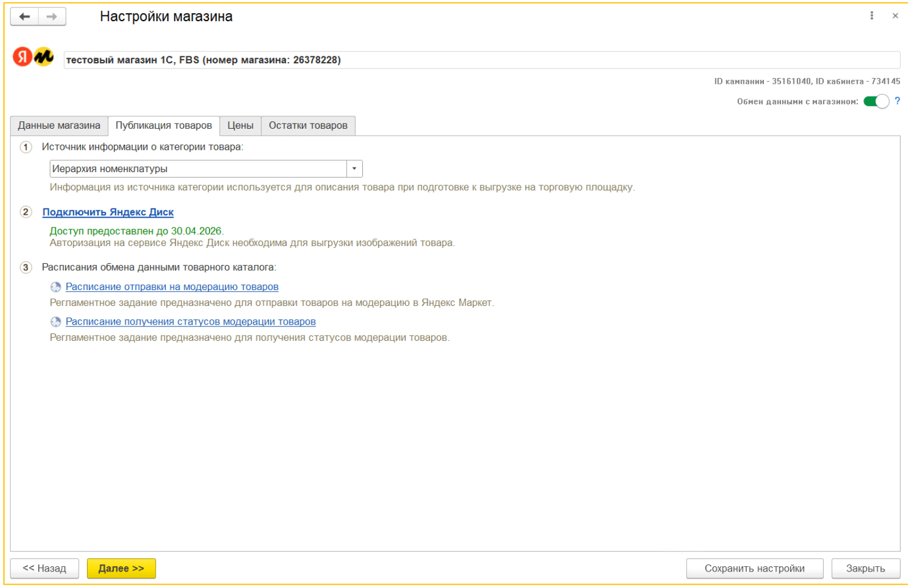Click the store name input field

[481, 60]
